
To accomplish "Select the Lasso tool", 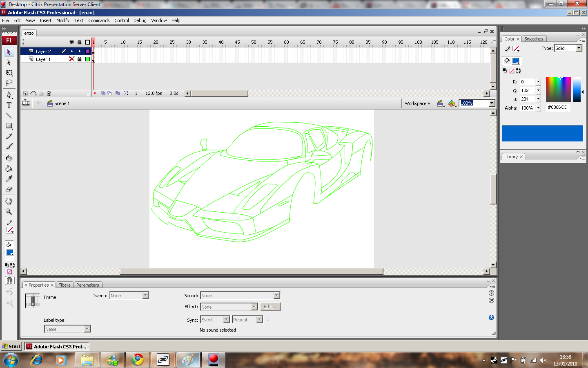I will click(x=9, y=83).
